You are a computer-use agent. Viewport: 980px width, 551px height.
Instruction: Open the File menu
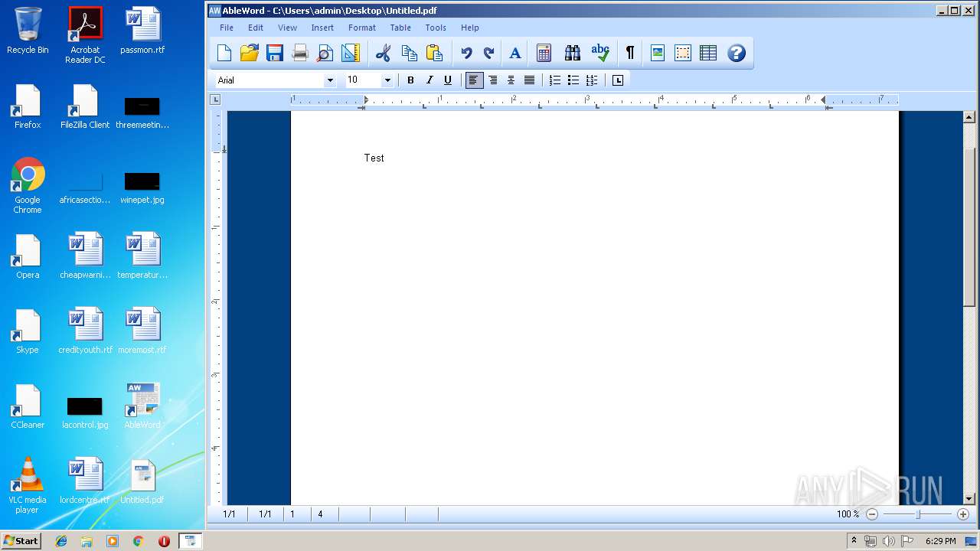(x=227, y=28)
